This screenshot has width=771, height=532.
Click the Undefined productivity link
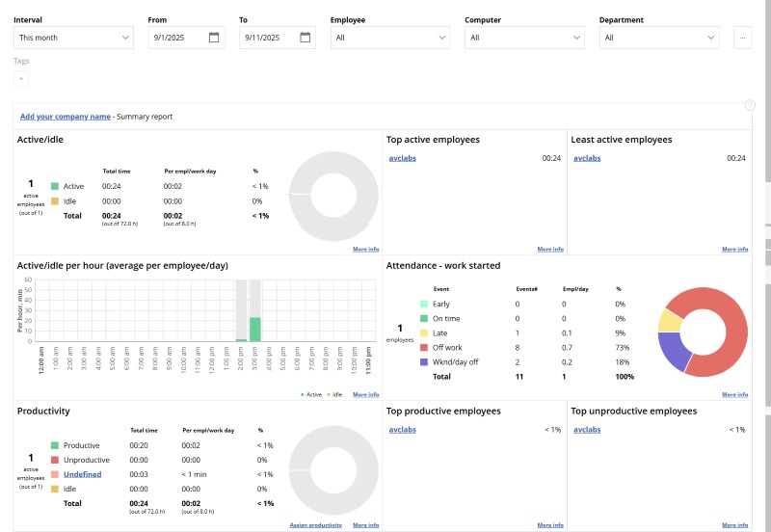coord(82,474)
